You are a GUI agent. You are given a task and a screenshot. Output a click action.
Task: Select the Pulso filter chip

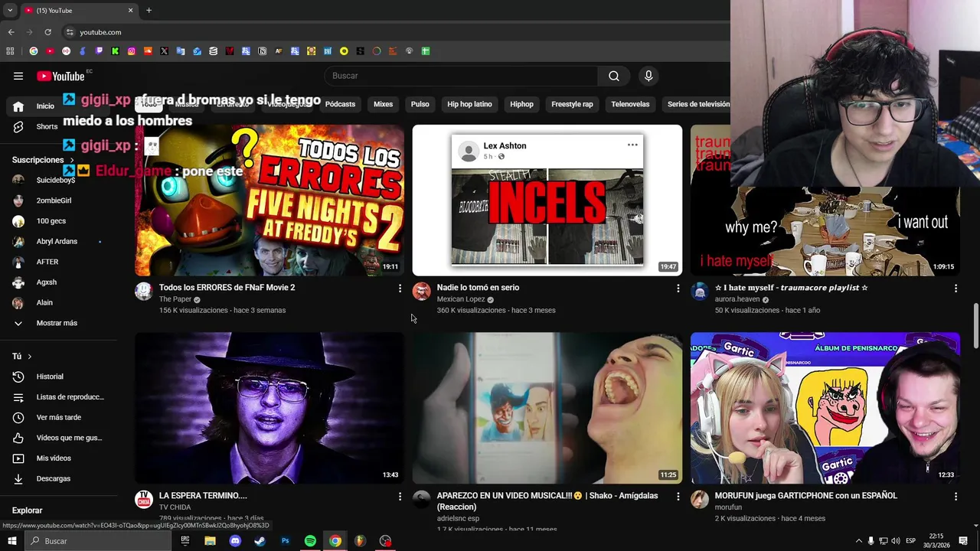coord(420,104)
